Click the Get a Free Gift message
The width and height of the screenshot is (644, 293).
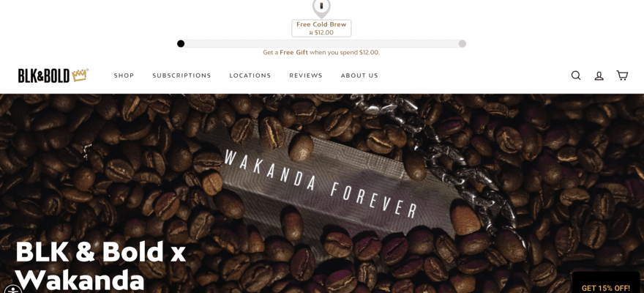click(321, 53)
